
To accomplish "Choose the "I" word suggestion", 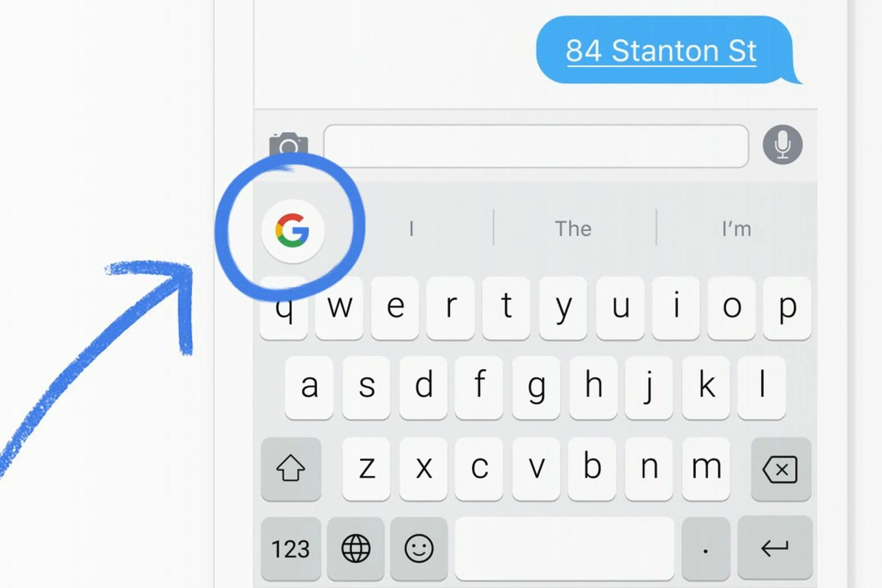I will pos(411,229).
